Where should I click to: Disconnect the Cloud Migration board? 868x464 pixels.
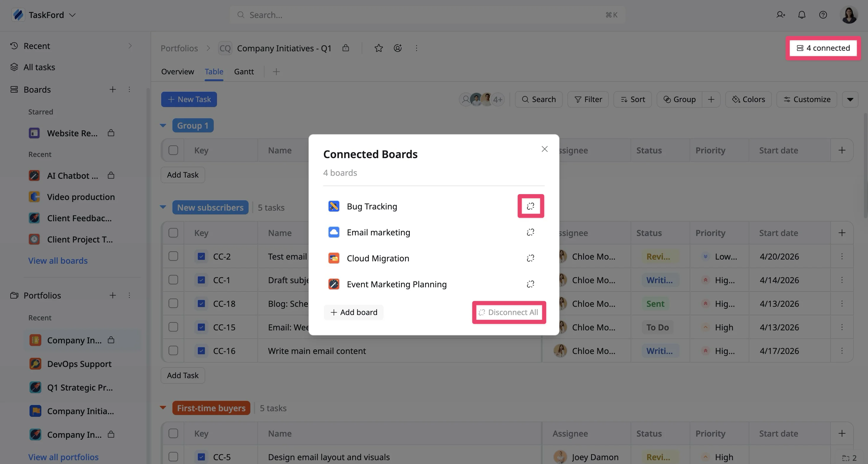(x=530, y=258)
